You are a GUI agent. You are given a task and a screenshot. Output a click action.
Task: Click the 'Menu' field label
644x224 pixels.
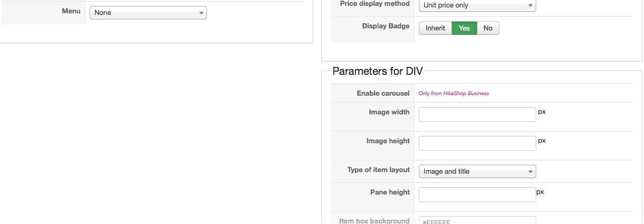[71, 11]
